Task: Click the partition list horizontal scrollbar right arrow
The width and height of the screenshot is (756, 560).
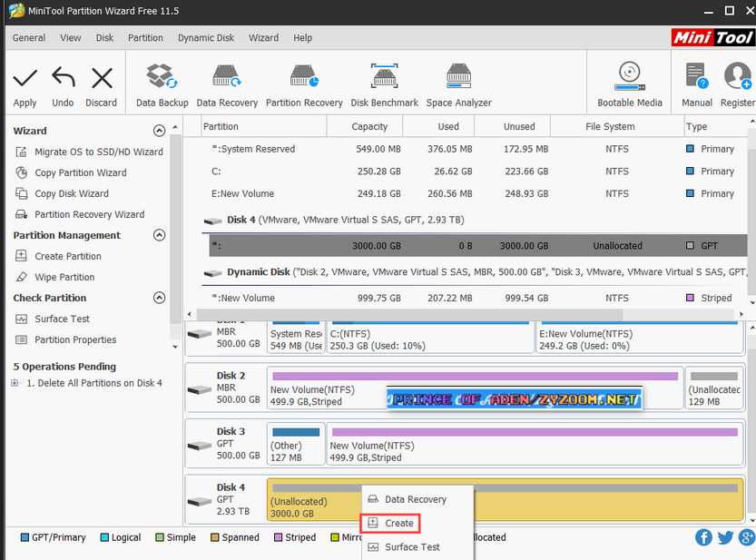Action: [741, 314]
